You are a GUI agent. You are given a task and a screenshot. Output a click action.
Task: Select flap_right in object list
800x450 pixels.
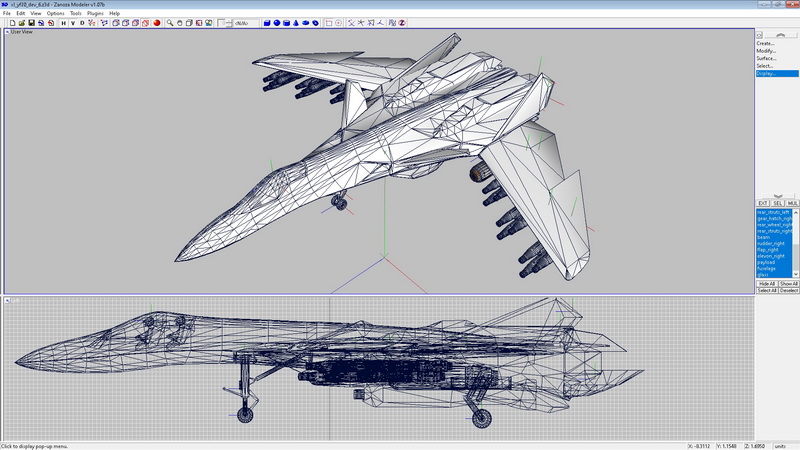click(x=773, y=250)
